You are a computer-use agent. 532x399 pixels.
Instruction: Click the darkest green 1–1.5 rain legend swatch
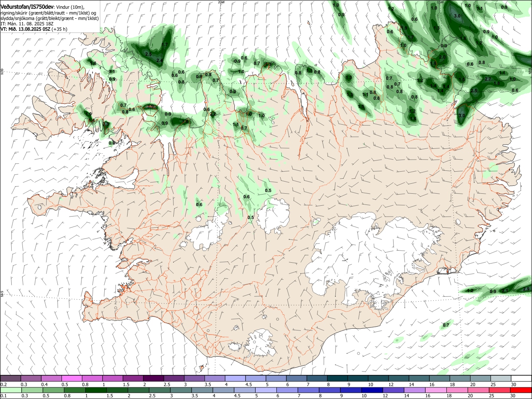click(x=96, y=390)
